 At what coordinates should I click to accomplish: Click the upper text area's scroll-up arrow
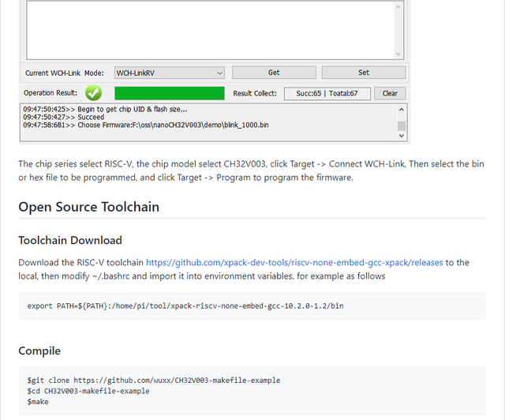pos(398,7)
